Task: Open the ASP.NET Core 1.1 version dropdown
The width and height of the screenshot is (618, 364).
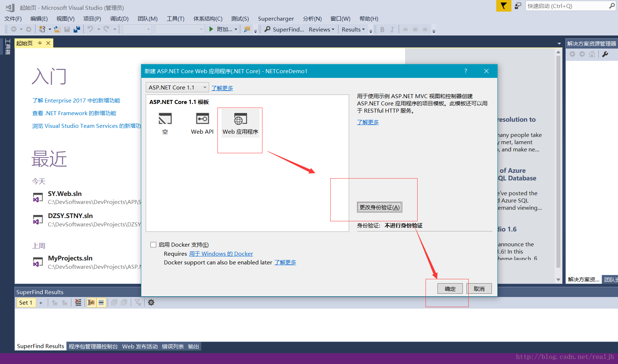Action: tap(177, 87)
